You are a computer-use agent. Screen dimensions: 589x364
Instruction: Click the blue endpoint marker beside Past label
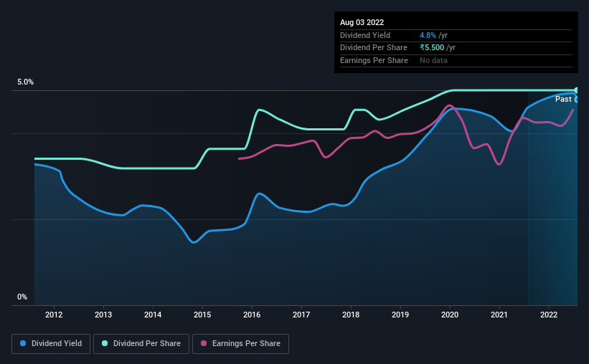(x=576, y=100)
